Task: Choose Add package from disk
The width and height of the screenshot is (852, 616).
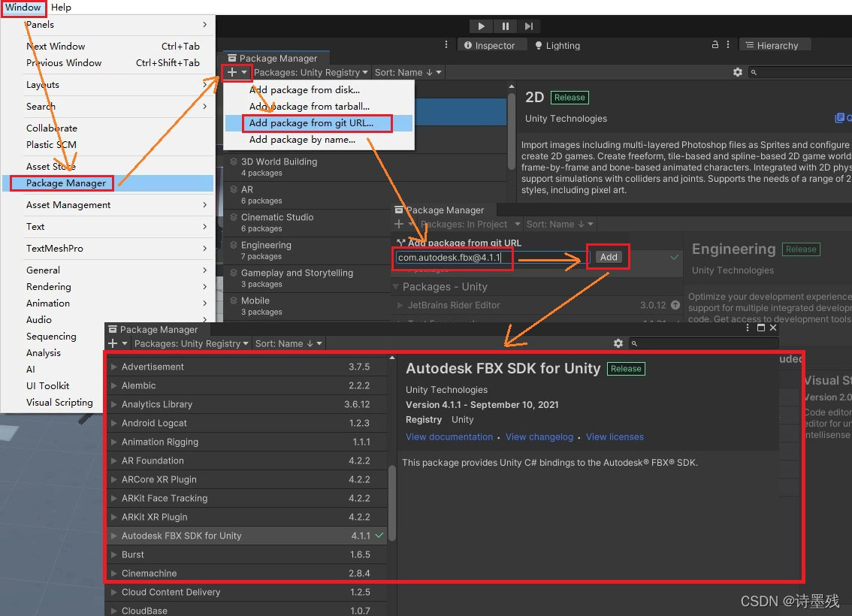Action: pos(319,90)
